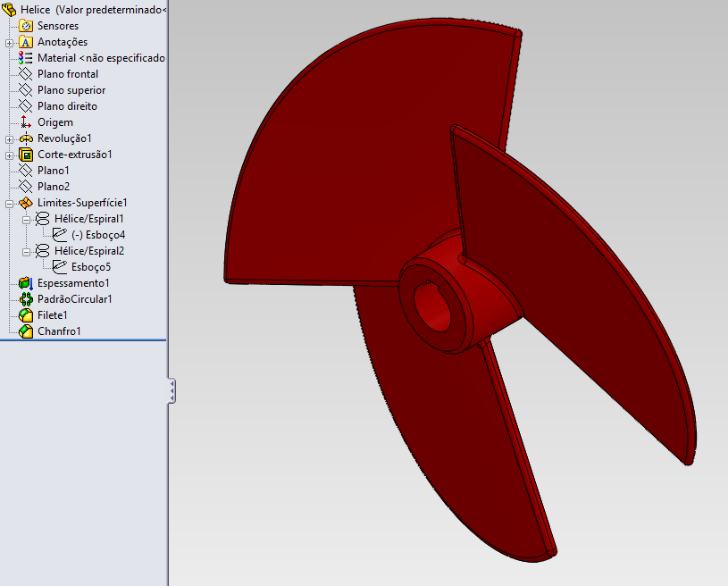Select Plano direito in the tree

click(x=67, y=106)
